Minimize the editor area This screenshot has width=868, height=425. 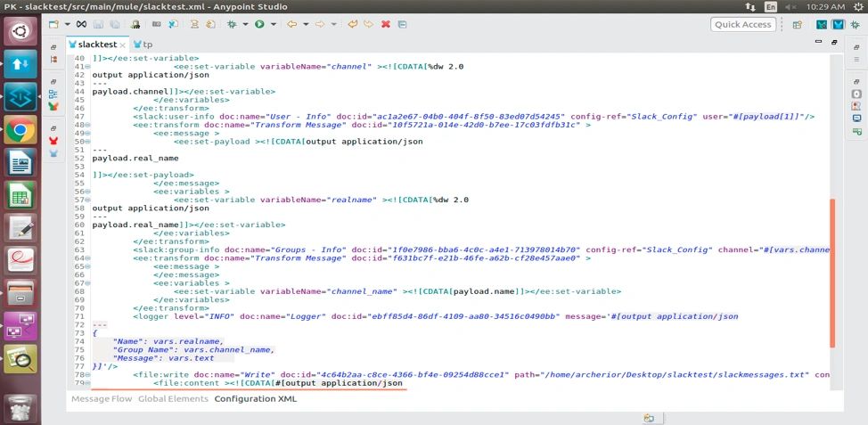click(819, 42)
